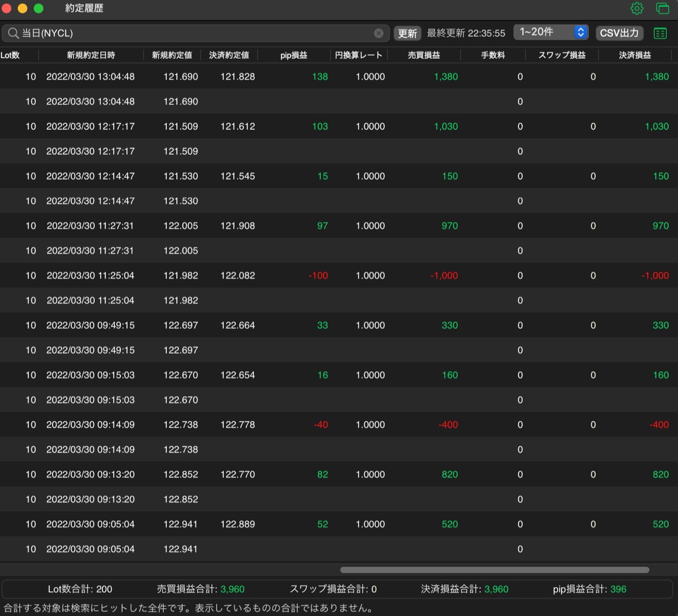
Task: Open the 1~20件 page range dropdown
Action: click(551, 32)
